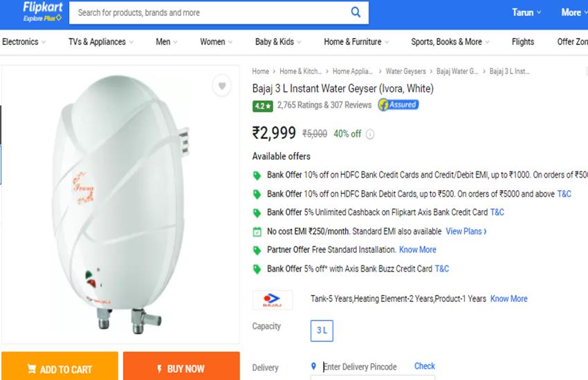Click the No cost EMI calendar icon
Screen dimensions: 588x380
(x=257, y=231)
